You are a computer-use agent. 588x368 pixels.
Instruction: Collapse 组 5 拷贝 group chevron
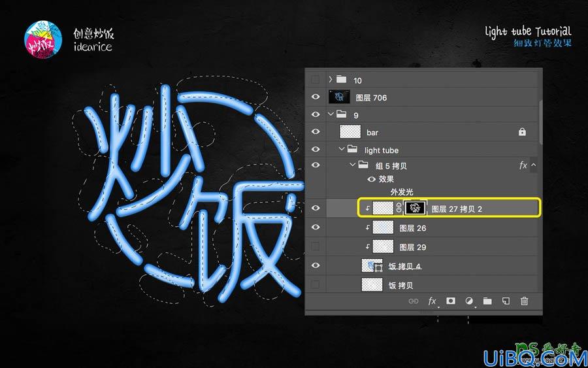click(x=352, y=165)
